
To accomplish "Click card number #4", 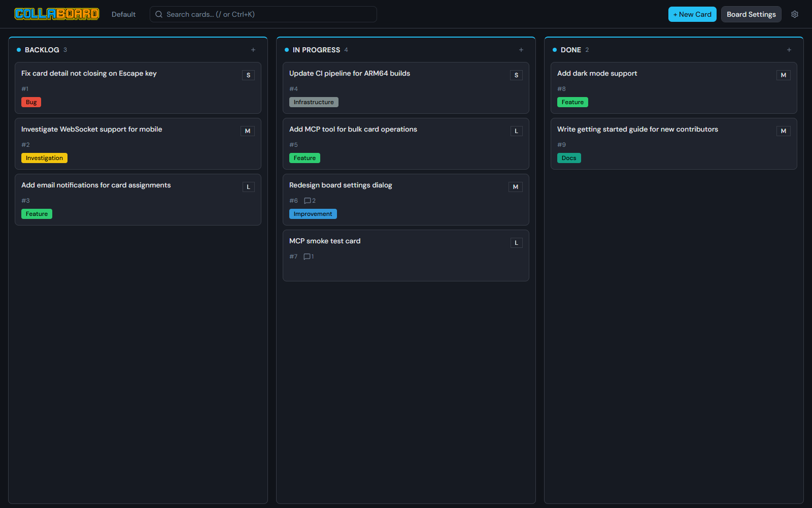I will pyautogui.click(x=293, y=89).
